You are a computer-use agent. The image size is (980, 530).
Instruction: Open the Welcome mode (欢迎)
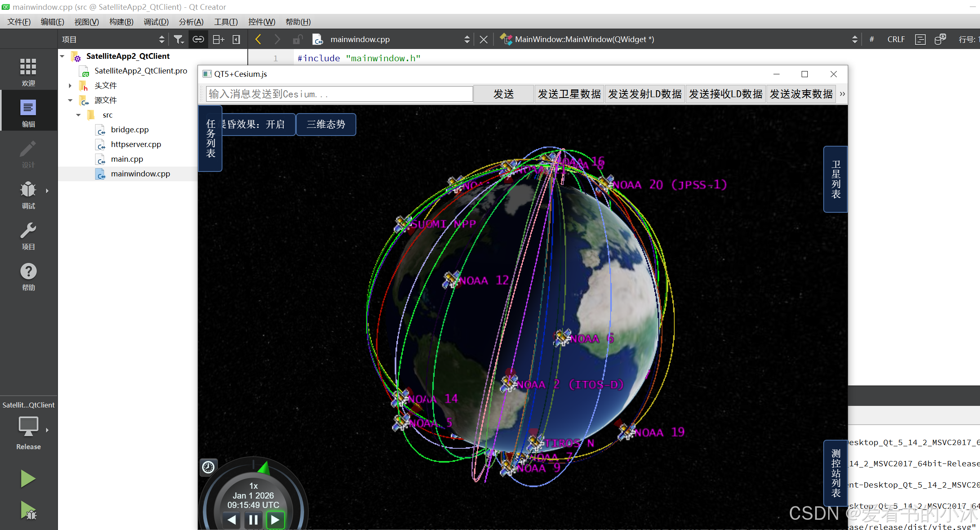click(28, 71)
